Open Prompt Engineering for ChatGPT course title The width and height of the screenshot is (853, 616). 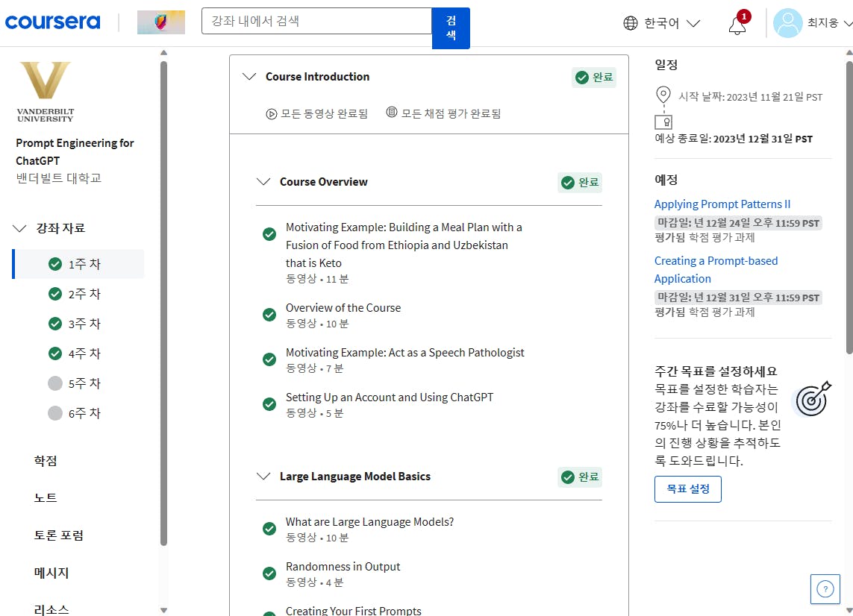(x=75, y=151)
